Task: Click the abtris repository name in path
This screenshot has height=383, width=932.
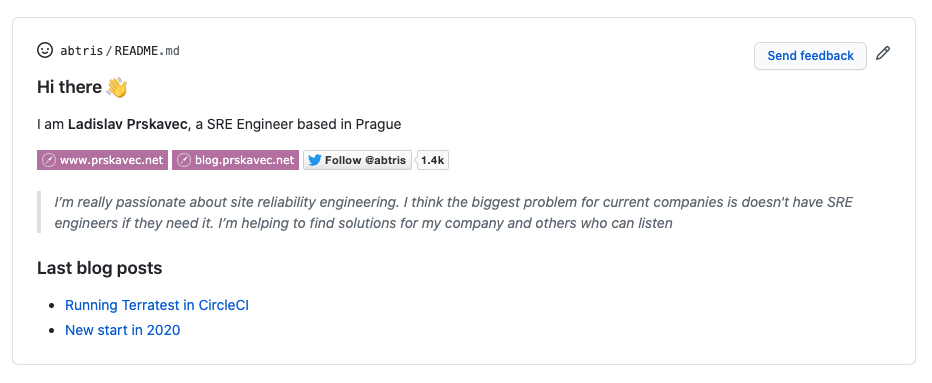Action: (x=81, y=51)
